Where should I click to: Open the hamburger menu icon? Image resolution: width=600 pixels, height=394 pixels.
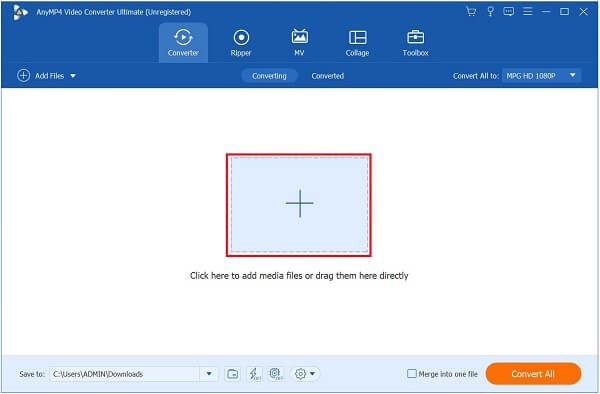(x=528, y=11)
